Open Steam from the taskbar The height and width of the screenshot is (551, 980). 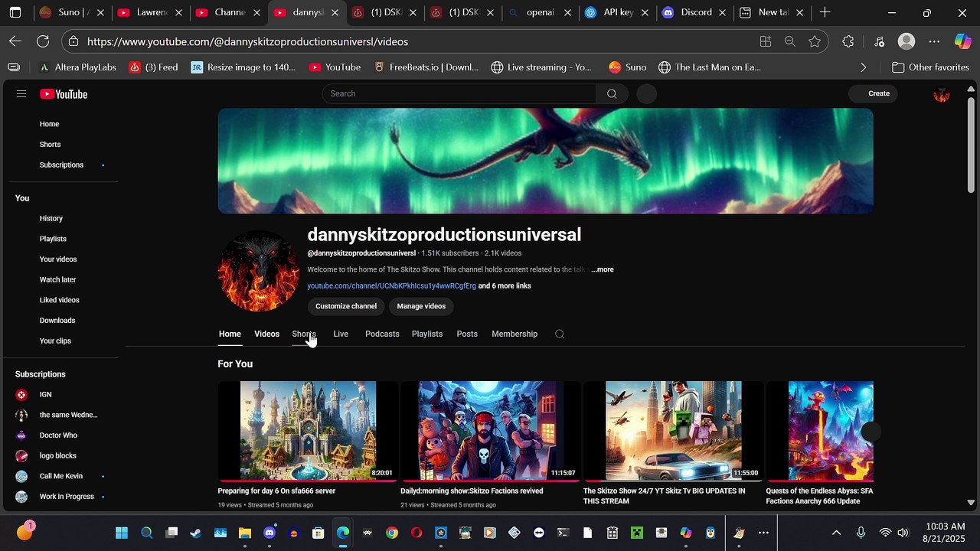pyautogui.click(x=196, y=533)
